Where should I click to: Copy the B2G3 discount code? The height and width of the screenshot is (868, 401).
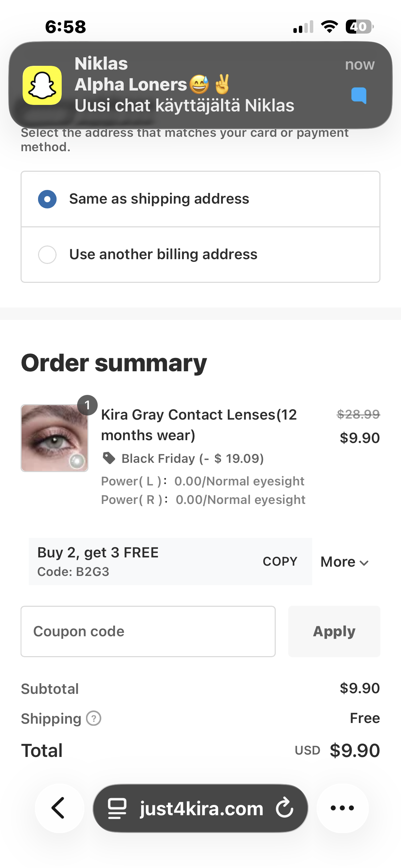tap(280, 562)
